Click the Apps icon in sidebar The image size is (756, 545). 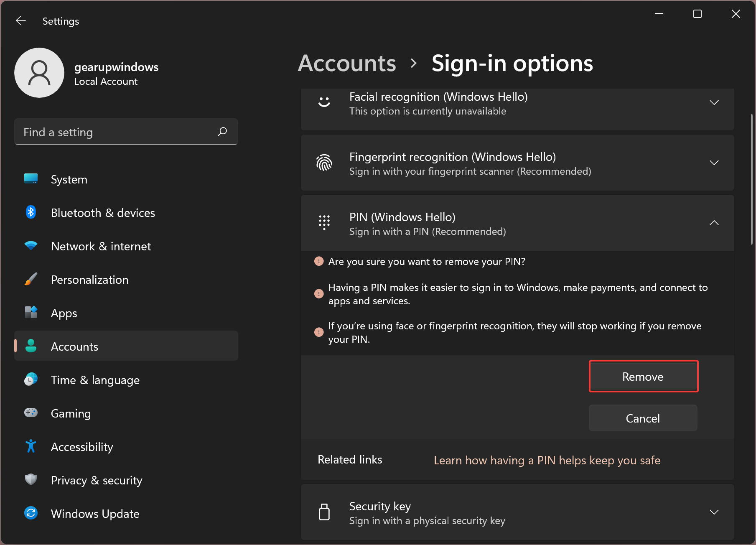pyautogui.click(x=31, y=313)
